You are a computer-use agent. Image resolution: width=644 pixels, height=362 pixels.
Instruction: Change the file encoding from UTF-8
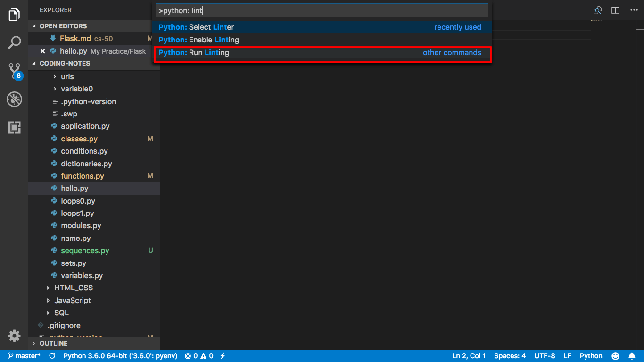pos(545,356)
